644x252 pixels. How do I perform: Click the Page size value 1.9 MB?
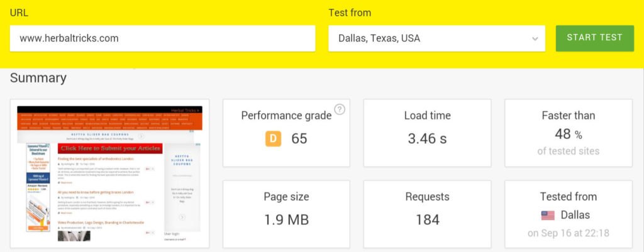[286, 220]
